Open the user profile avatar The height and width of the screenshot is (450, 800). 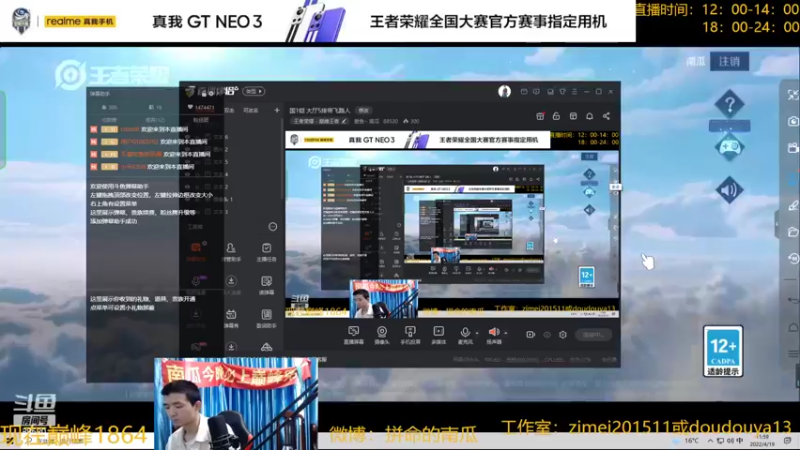coord(504,91)
